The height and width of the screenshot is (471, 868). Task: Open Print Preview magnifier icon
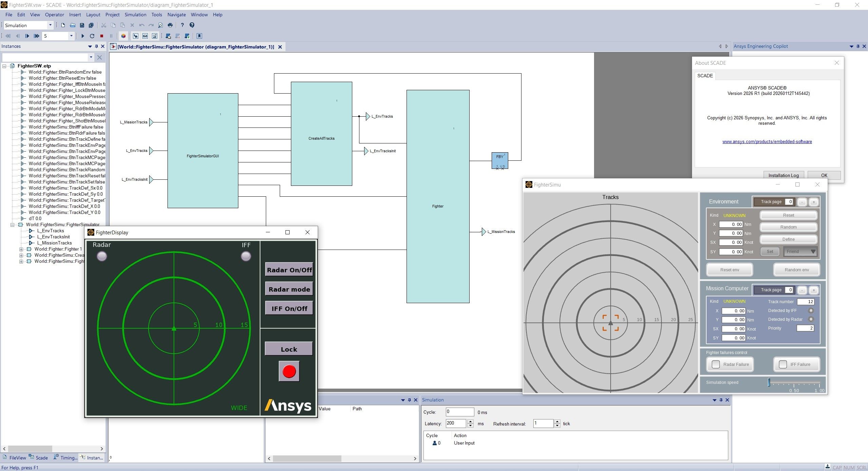click(161, 25)
